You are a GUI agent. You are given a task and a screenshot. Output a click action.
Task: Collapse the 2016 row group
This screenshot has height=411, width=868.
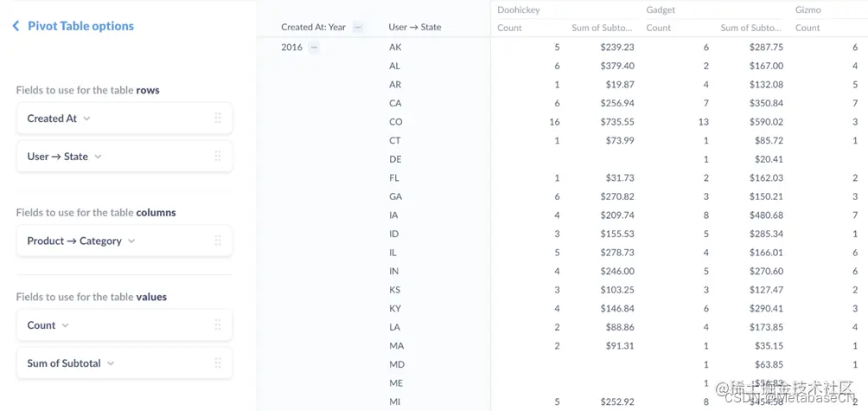[x=314, y=48]
